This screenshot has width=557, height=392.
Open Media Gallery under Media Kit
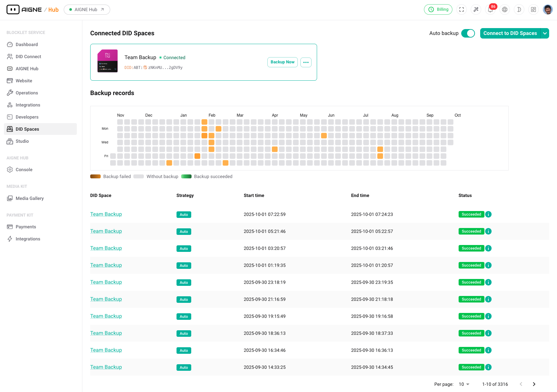pyautogui.click(x=29, y=198)
